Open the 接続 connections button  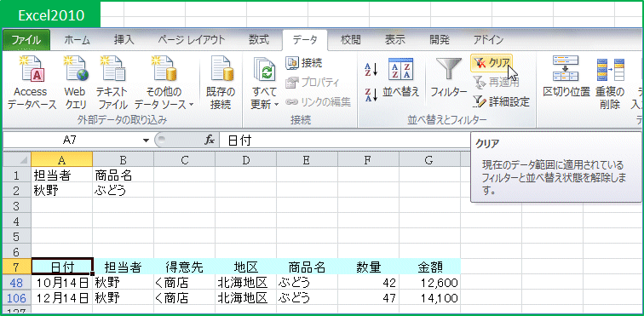pos(304,63)
